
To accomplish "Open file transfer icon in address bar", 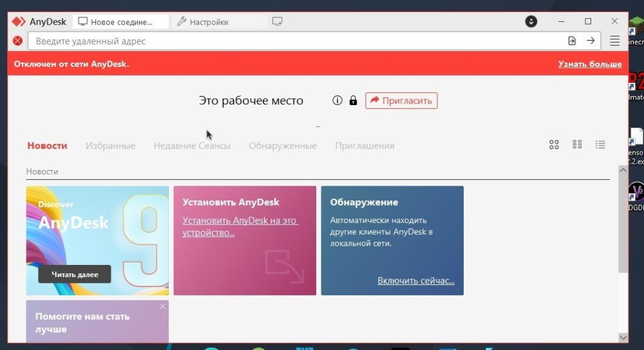I will (x=572, y=41).
